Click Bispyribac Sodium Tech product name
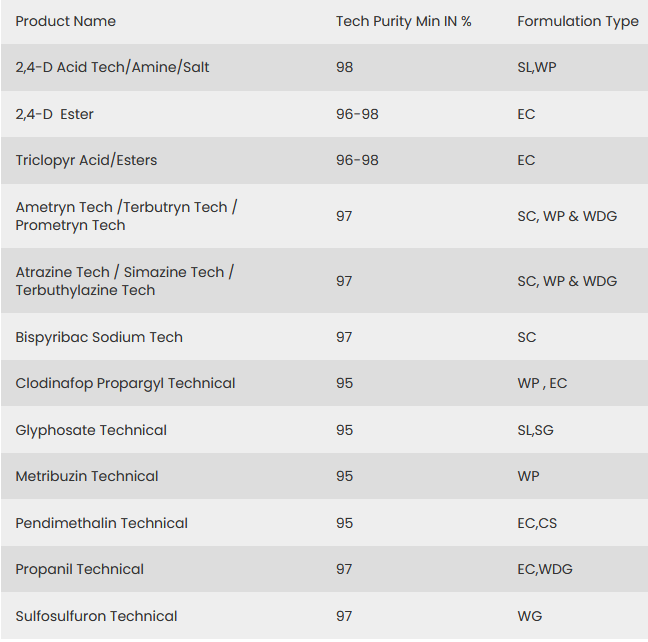Viewport: 648px width, 642px height. pyautogui.click(x=99, y=337)
